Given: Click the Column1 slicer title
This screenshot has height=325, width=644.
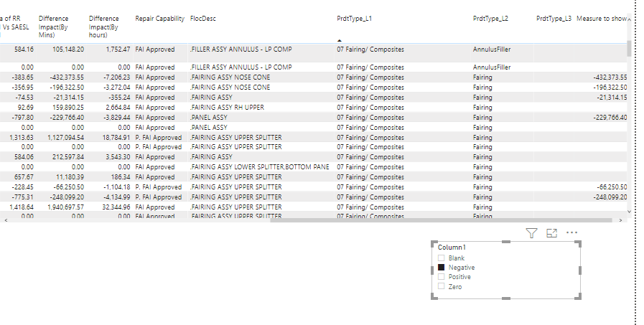Looking at the screenshot, I should point(452,247).
